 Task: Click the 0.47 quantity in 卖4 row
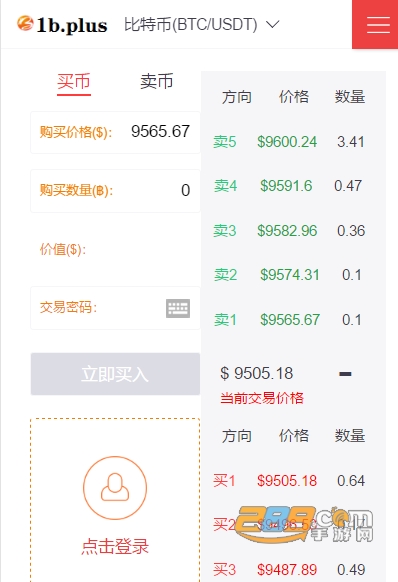348,186
